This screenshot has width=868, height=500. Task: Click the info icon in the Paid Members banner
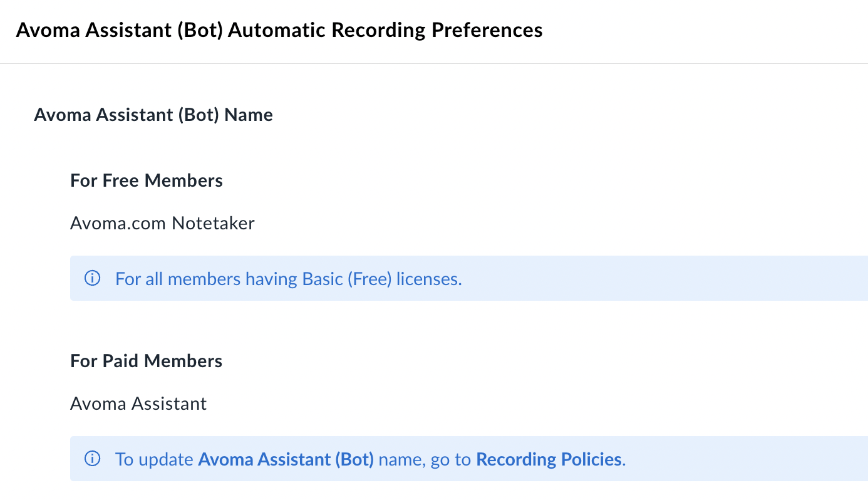coord(92,458)
